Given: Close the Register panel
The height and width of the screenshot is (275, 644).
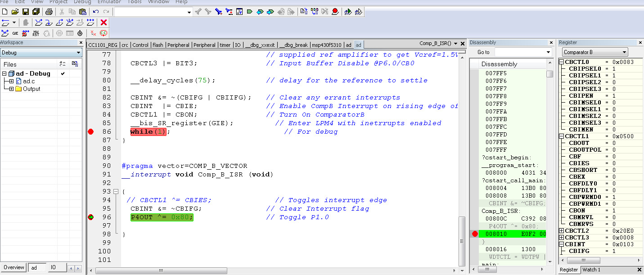Looking at the screenshot, I should click(x=640, y=42).
